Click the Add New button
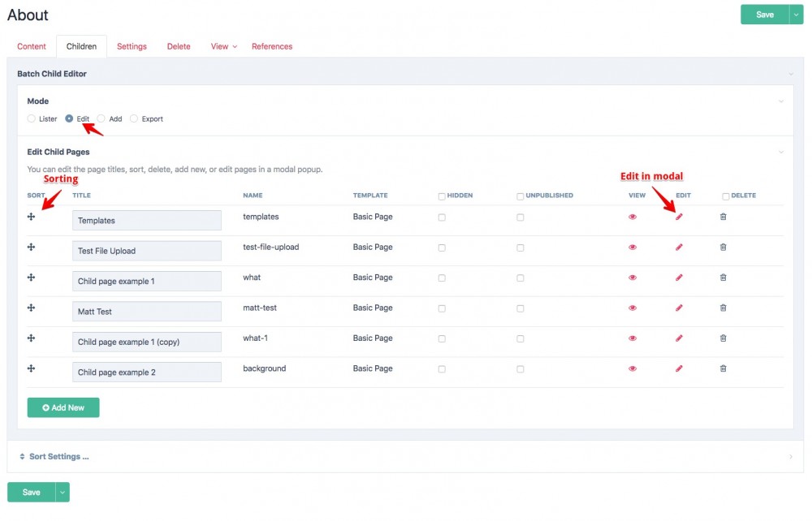 63,407
